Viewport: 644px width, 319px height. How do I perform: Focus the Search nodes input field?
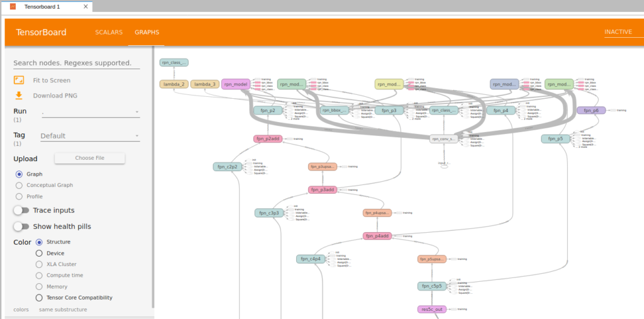[77, 64]
